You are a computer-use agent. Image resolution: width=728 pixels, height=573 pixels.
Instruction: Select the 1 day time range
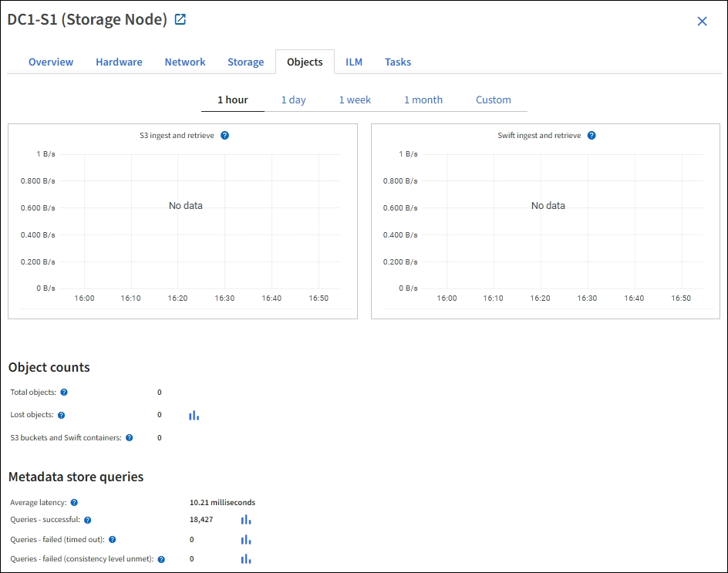[293, 99]
